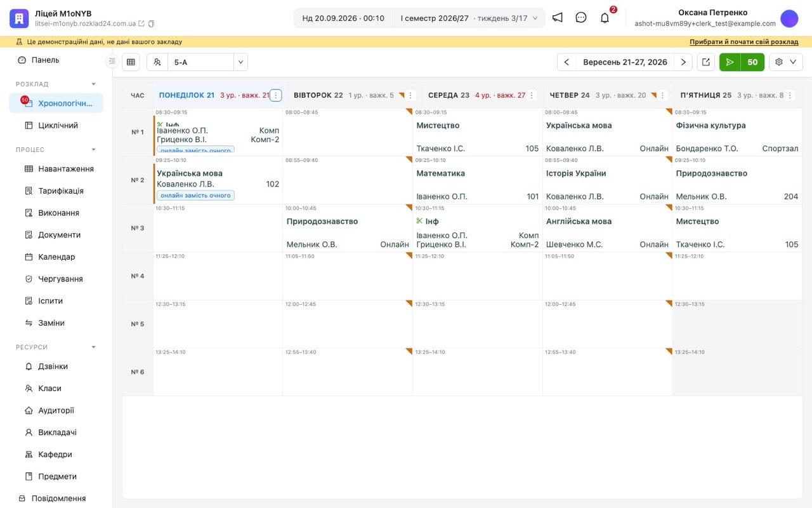Open Тарифікація in sidebar
The height and width of the screenshot is (508, 812).
56,191
